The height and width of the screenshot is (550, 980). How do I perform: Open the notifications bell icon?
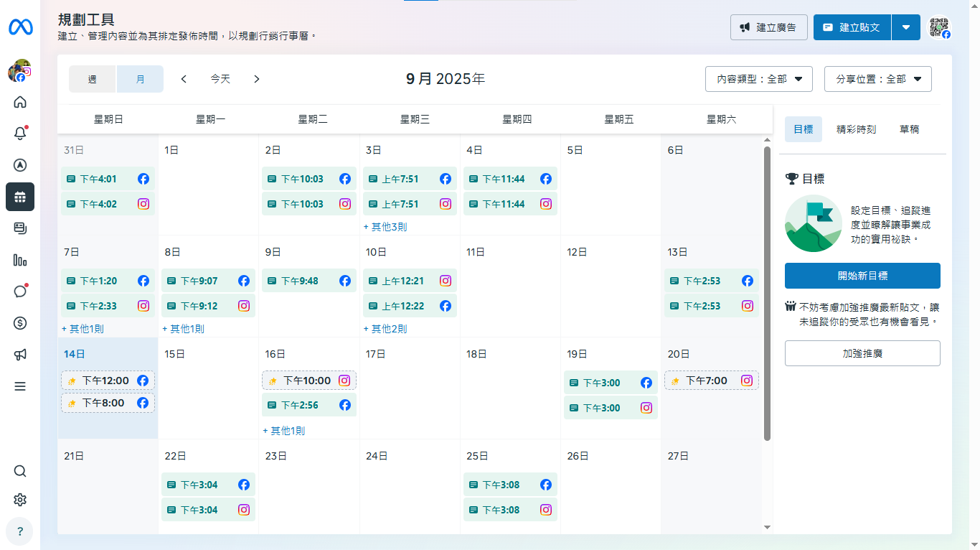[x=20, y=134]
